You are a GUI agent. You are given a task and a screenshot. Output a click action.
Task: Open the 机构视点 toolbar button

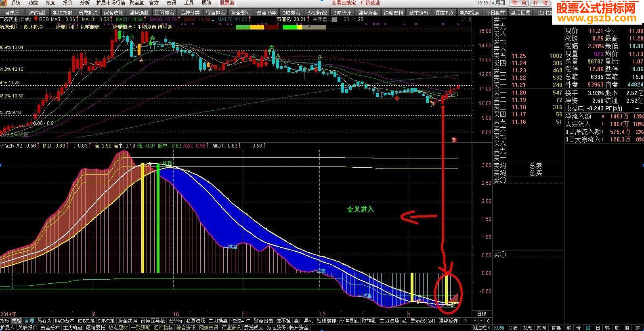(470, 13)
